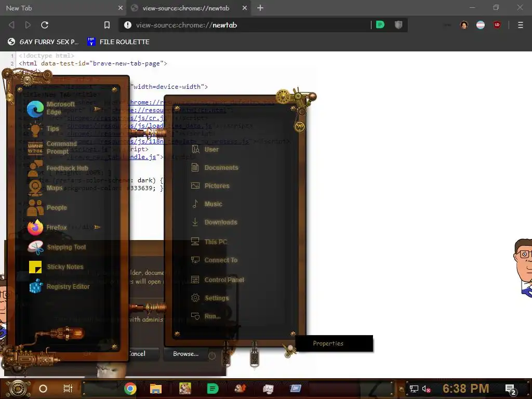Viewport: 532px width, 399px height.
Task: Open Documents in the places menu
Action: pos(215,168)
